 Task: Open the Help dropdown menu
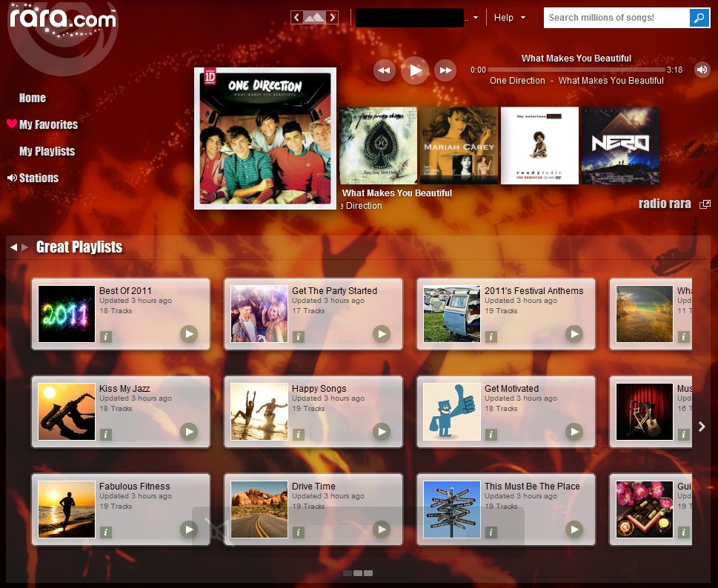509,17
